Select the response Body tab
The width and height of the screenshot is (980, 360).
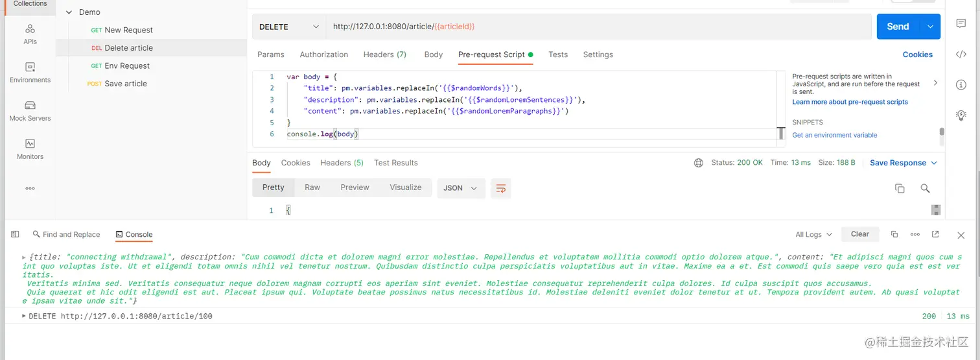261,163
